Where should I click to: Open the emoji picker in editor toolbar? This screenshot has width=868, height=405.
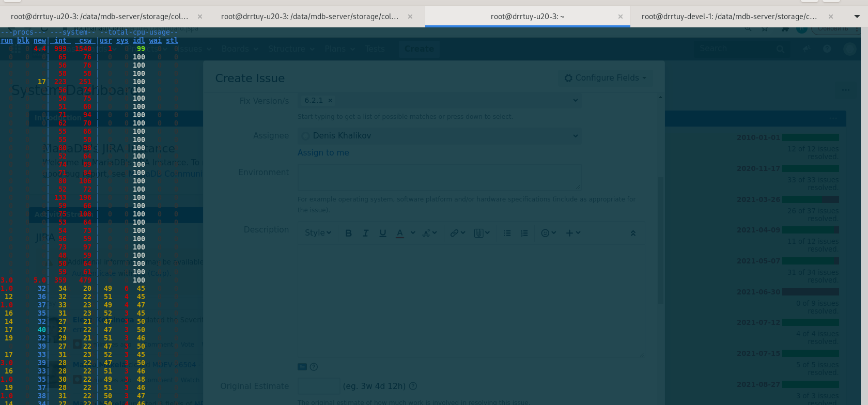coord(548,233)
